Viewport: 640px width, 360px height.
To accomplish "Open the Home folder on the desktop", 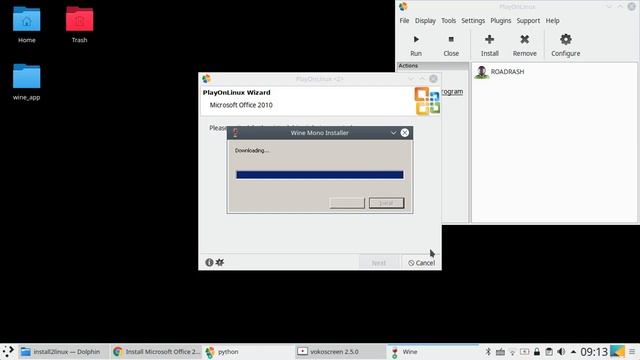I will click(27, 24).
